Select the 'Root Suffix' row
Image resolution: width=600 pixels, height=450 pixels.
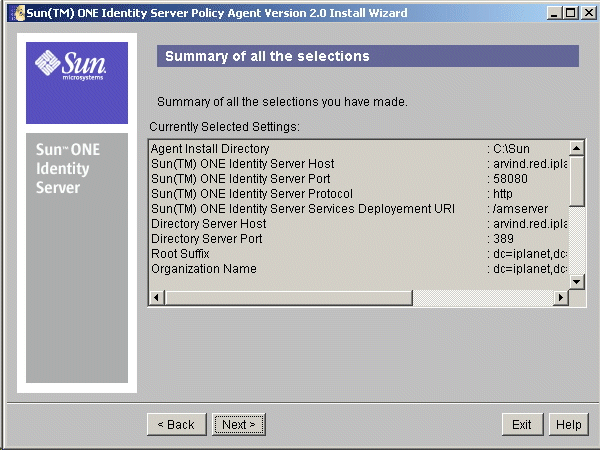[359, 254]
